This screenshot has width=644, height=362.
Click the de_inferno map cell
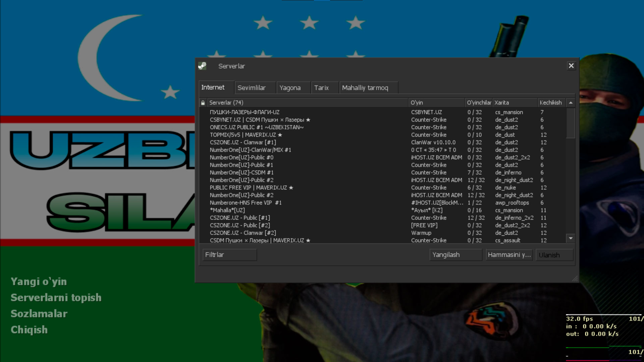[508, 173]
